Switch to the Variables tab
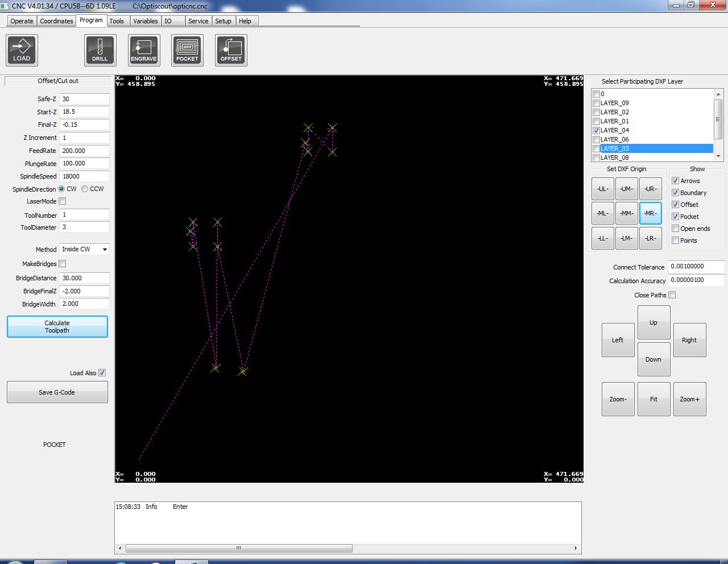Screen dimensions: 728x564 pyautogui.click(x=146, y=21)
